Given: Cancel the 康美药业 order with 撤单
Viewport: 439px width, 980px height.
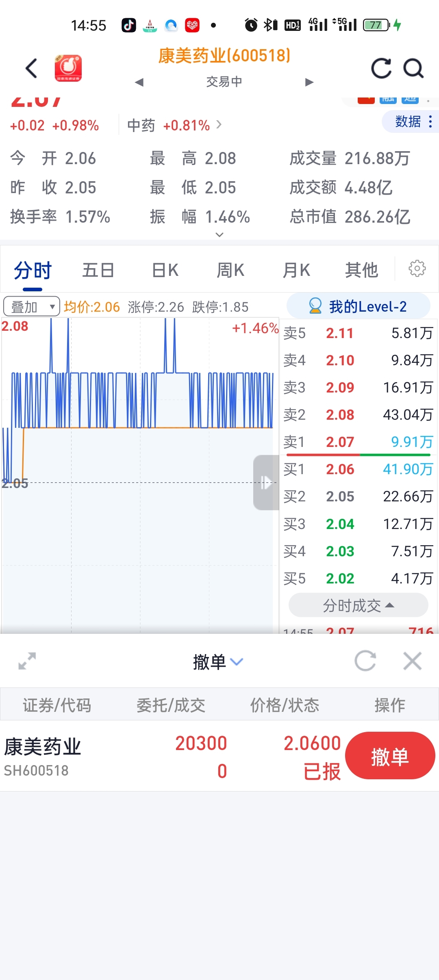Looking at the screenshot, I should [390, 756].
